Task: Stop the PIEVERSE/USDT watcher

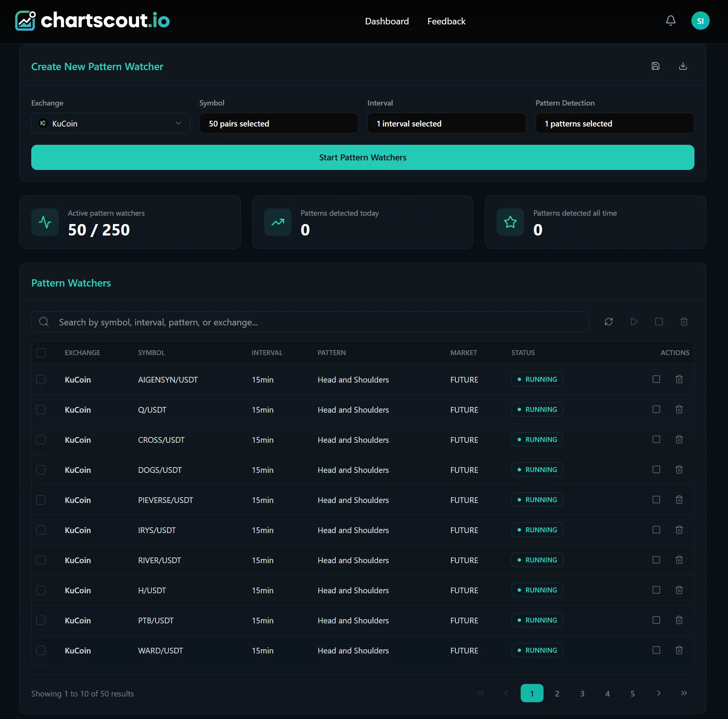Action: (656, 500)
